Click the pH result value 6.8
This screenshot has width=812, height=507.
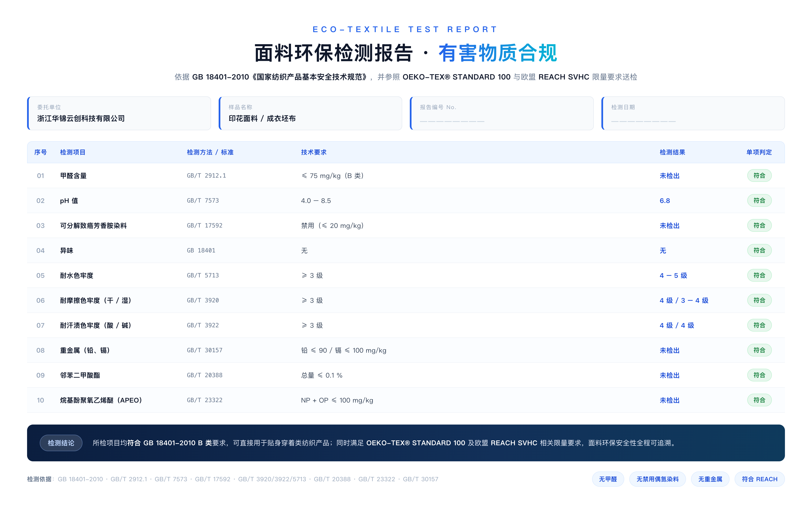click(x=664, y=200)
